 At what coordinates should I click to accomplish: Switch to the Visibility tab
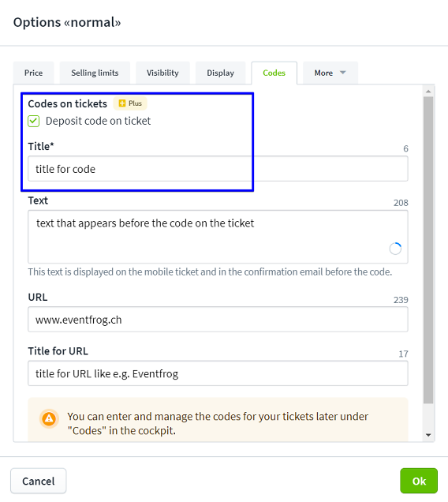pyautogui.click(x=162, y=73)
